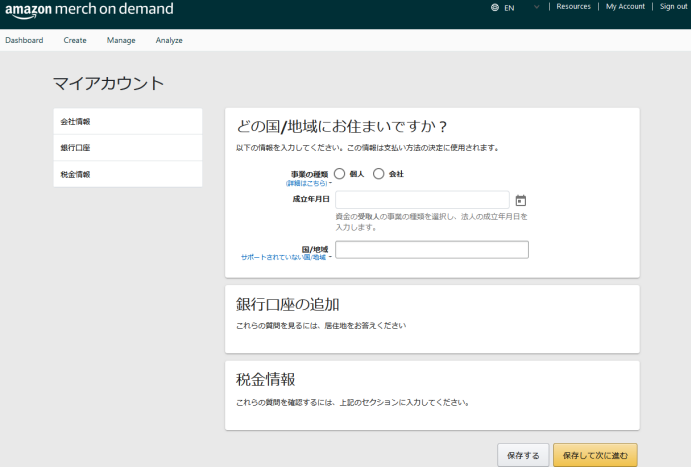692x467 pixels.
Task: Switch to the Analyze tab
Action: (x=169, y=40)
